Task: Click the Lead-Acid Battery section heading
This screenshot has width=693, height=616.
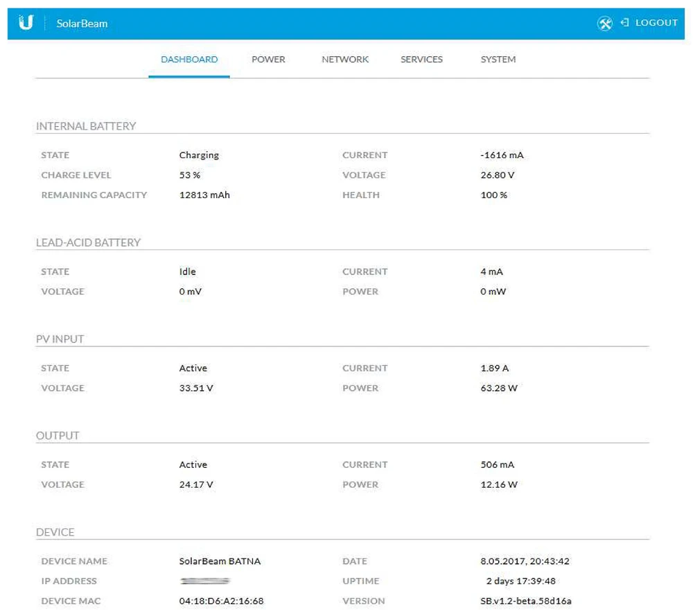Action: pyautogui.click(x=88, y=243)
